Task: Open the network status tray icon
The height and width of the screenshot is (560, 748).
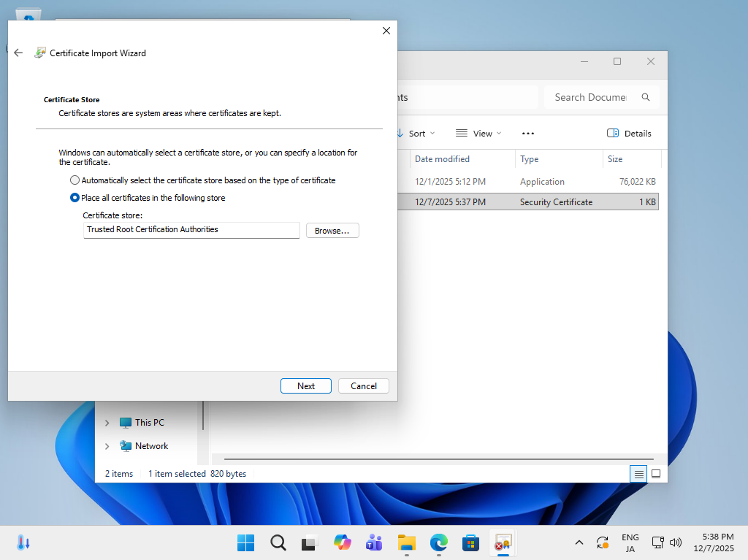Action: (x=658, y=542)
